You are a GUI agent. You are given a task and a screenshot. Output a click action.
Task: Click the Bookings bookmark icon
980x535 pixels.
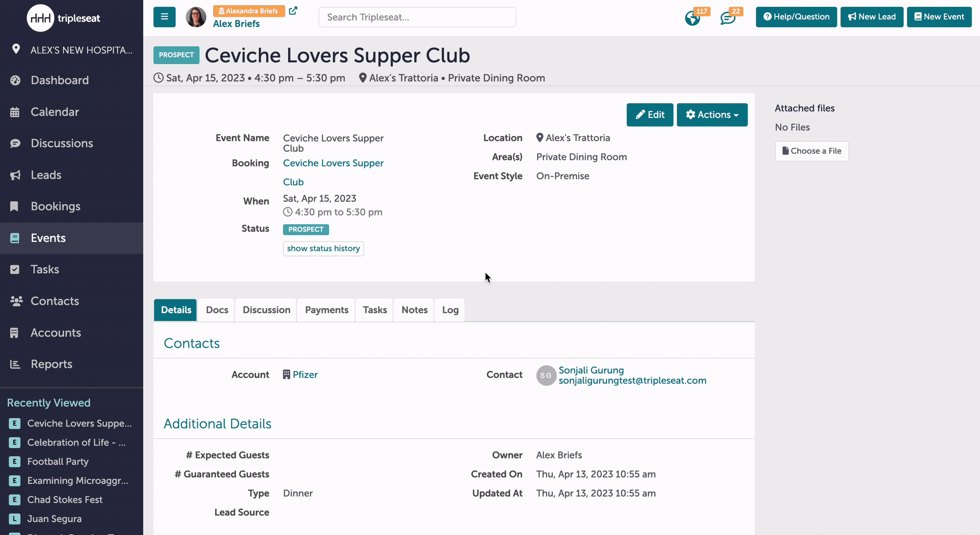tap(14, 206)
